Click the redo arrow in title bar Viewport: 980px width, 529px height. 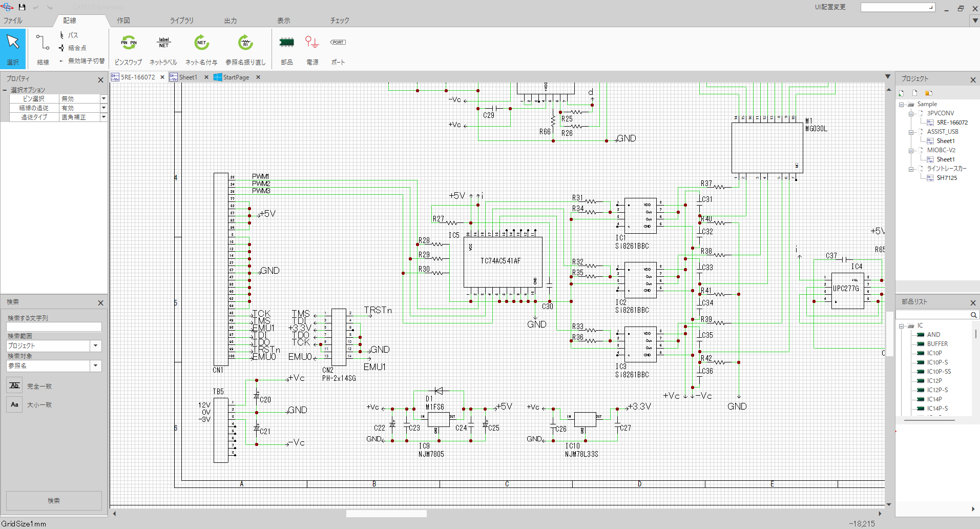tap(50, 7)
